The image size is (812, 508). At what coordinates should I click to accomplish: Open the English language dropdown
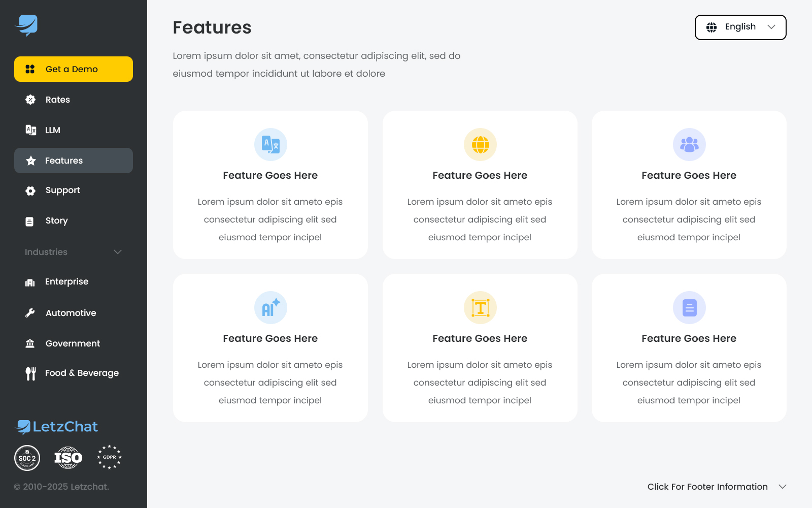coord(740,27)
